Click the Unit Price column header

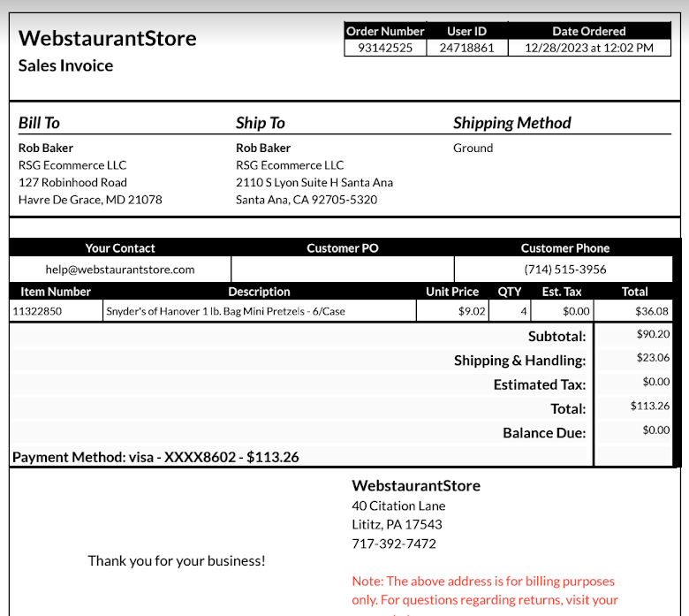pos(452,292)
